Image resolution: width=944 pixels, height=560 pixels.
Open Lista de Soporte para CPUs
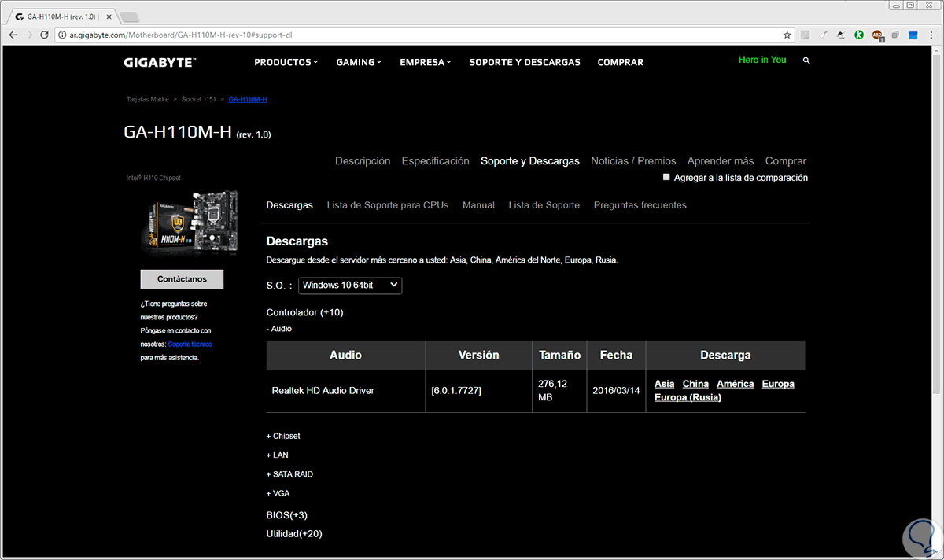point(388,205)
